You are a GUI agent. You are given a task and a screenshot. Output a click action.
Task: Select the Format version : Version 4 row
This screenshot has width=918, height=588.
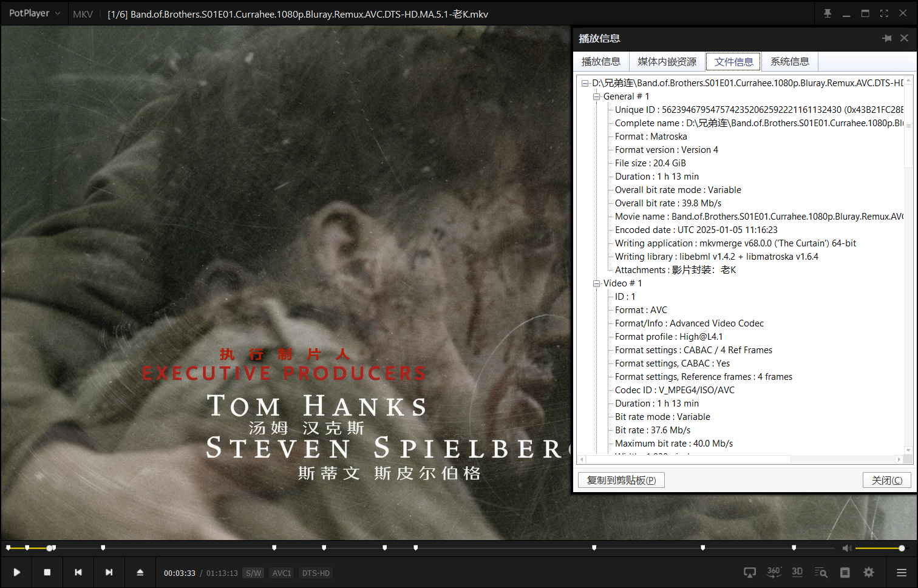pos(666,150)
